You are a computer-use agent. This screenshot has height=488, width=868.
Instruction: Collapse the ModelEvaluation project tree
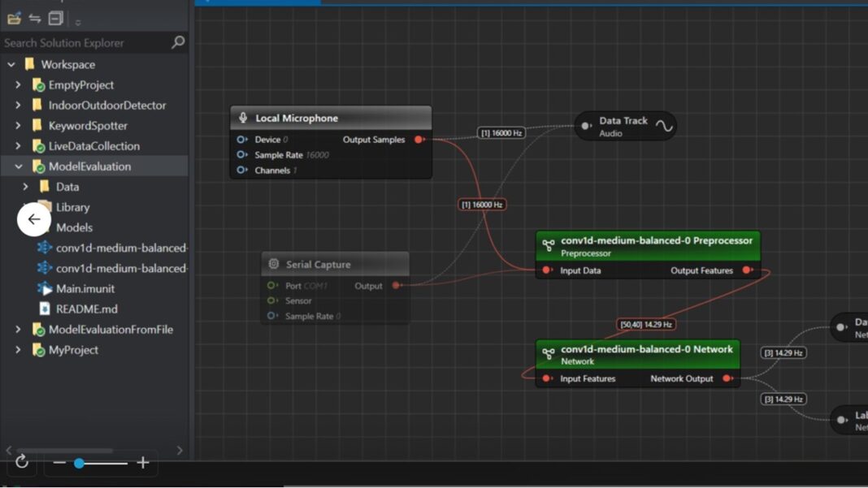tap(19, 166)
